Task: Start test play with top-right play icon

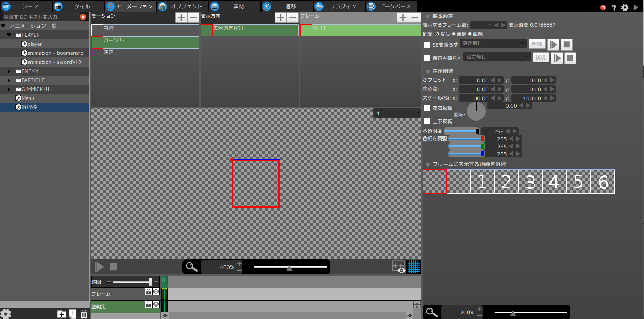Action: [636, 7]
